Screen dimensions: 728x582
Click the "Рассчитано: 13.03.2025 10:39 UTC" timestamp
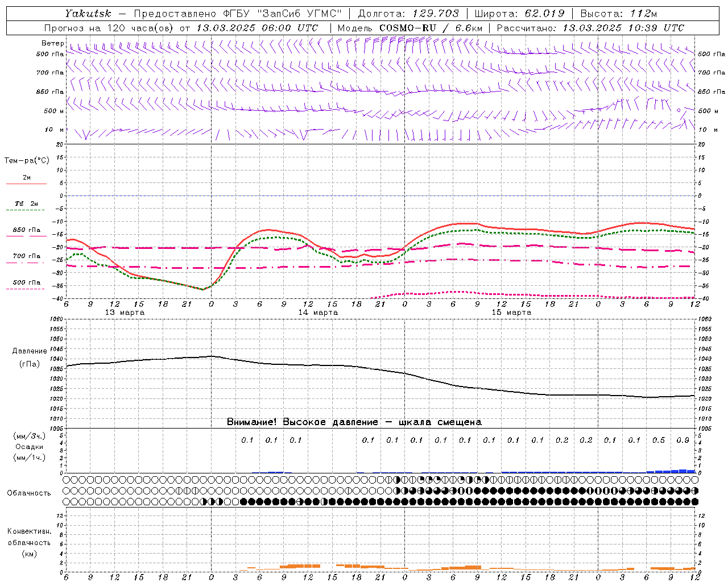coord(590,28)
